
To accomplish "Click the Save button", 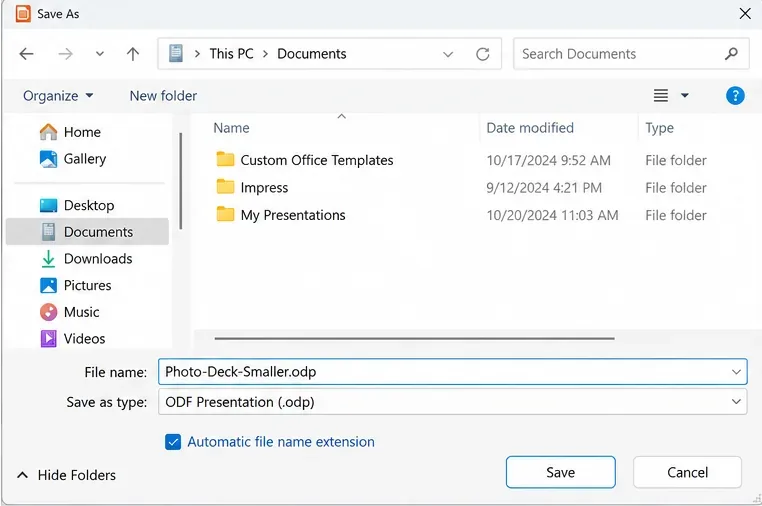I will click(560, 472).
